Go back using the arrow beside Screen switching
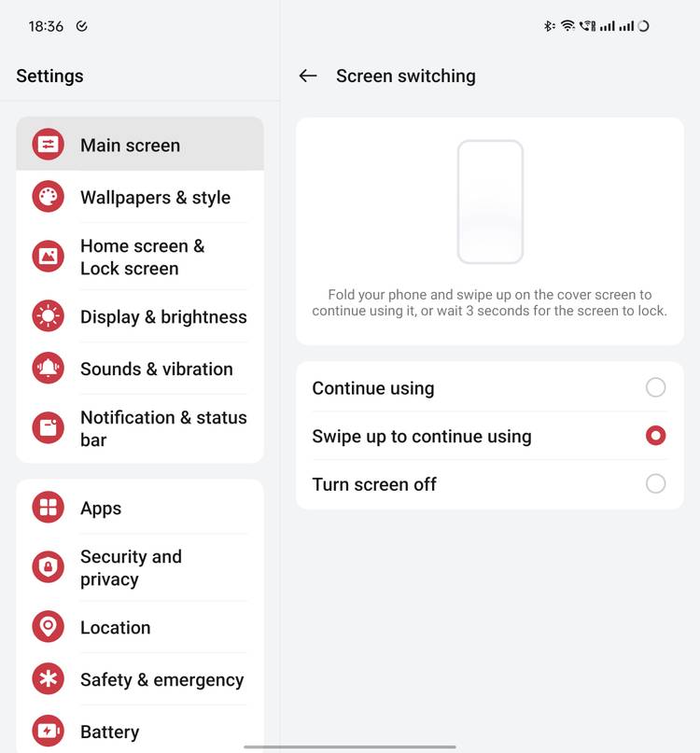This screenshot has width=700, height=753. pos(308,76)
